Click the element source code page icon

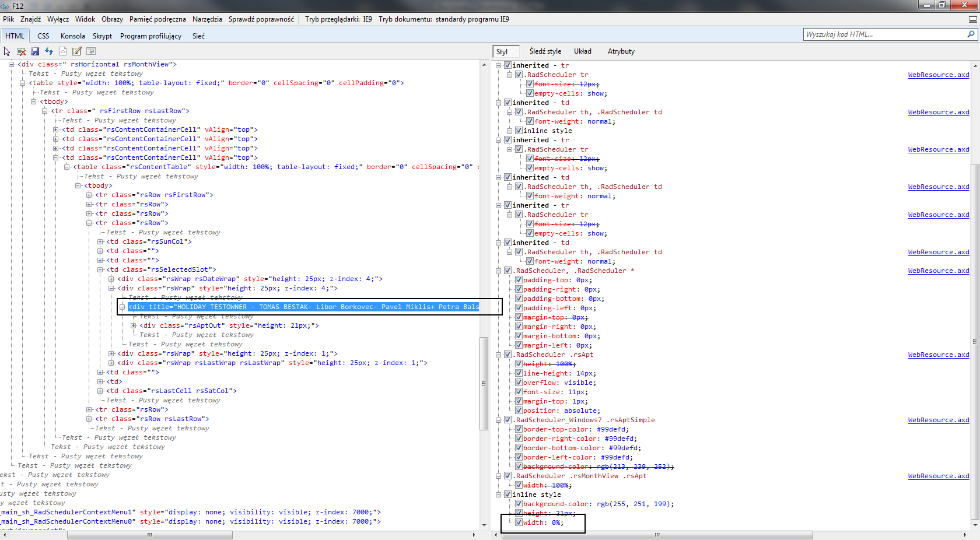63,51
